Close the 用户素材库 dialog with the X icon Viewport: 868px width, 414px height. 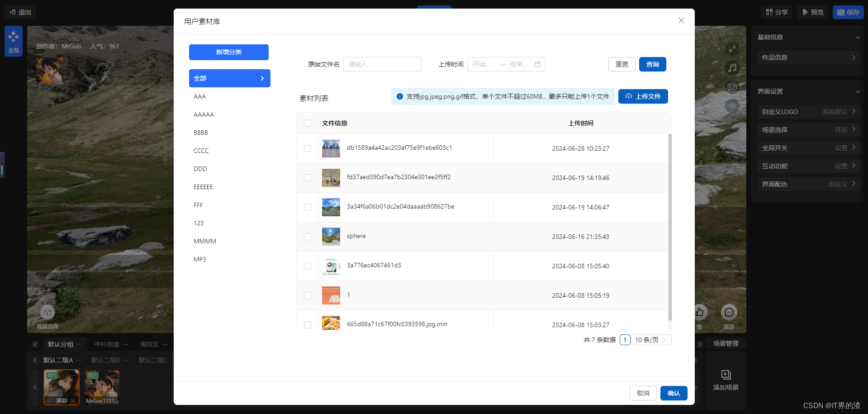(x=681, y=20)
